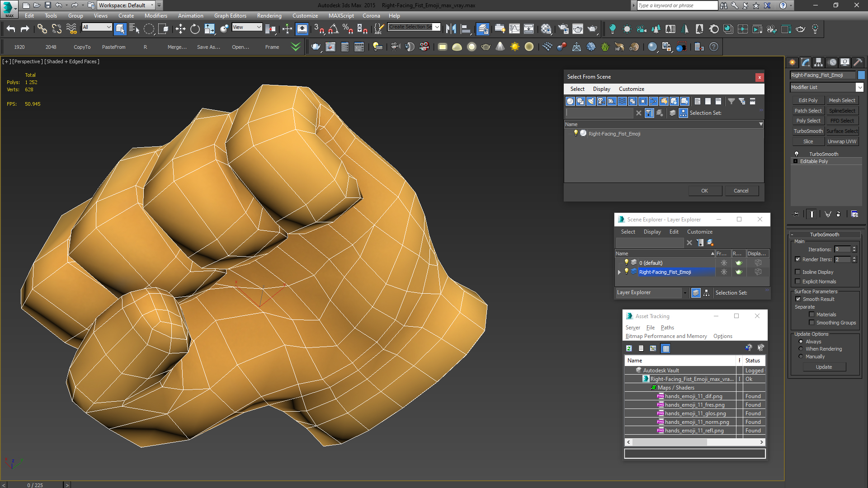Enable Separate by Smoothing Groups checkbox
This screenshot has width=868, height=488.
(x=812, y=323)
